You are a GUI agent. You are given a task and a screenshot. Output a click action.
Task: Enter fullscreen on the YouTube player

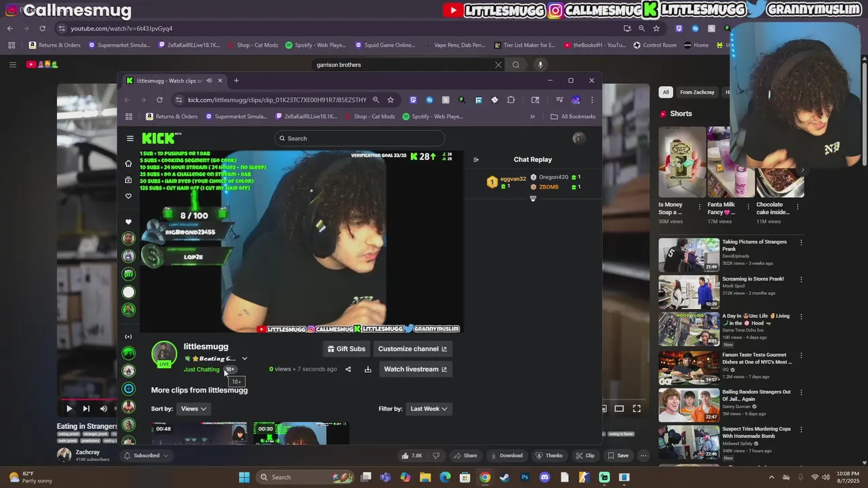637,409
